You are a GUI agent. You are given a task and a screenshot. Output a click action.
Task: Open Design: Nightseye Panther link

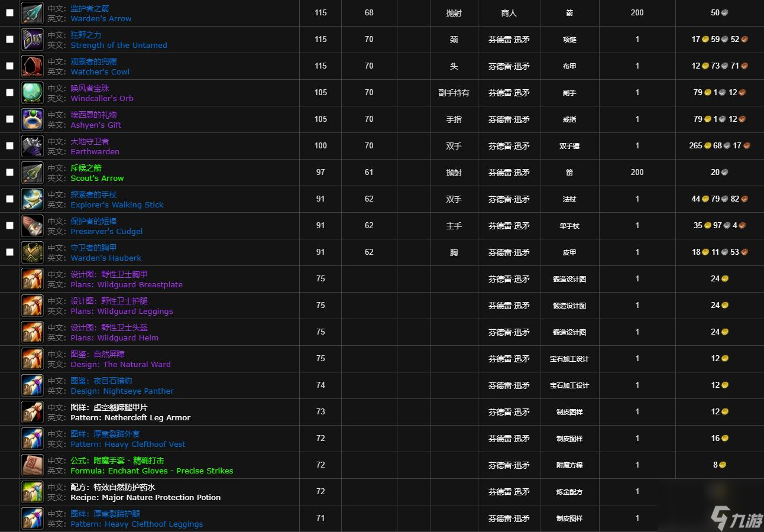coord(122,391)
